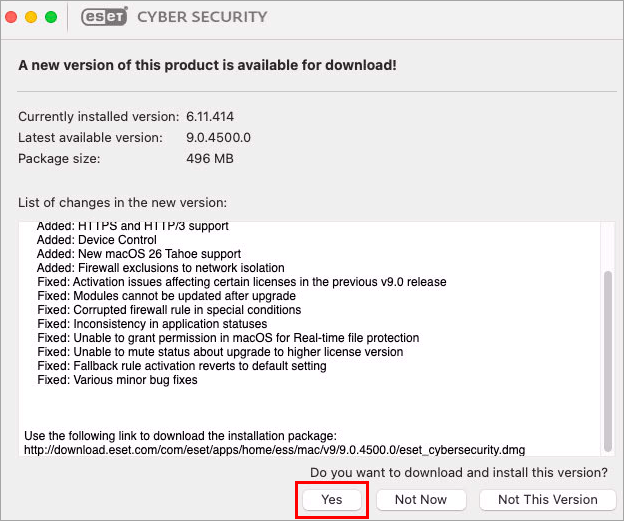
Task: Click the eset_cybersecurity.dmg download URL
Action: tap(275, 450)
